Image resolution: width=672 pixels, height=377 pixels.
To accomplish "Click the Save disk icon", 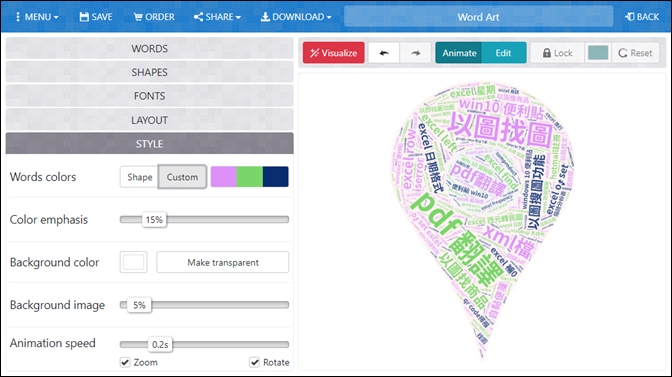I will click(84, 17).
